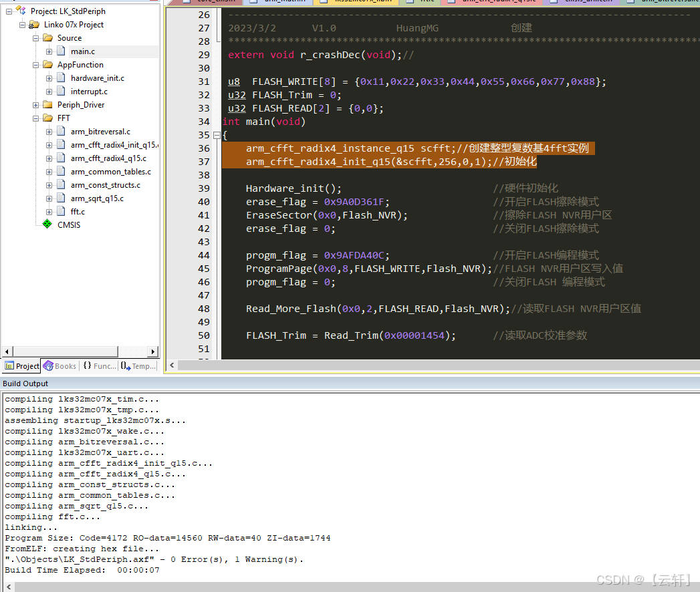Click the int main(void) declaration
700x592 pixels.
(x=264, y=122)
